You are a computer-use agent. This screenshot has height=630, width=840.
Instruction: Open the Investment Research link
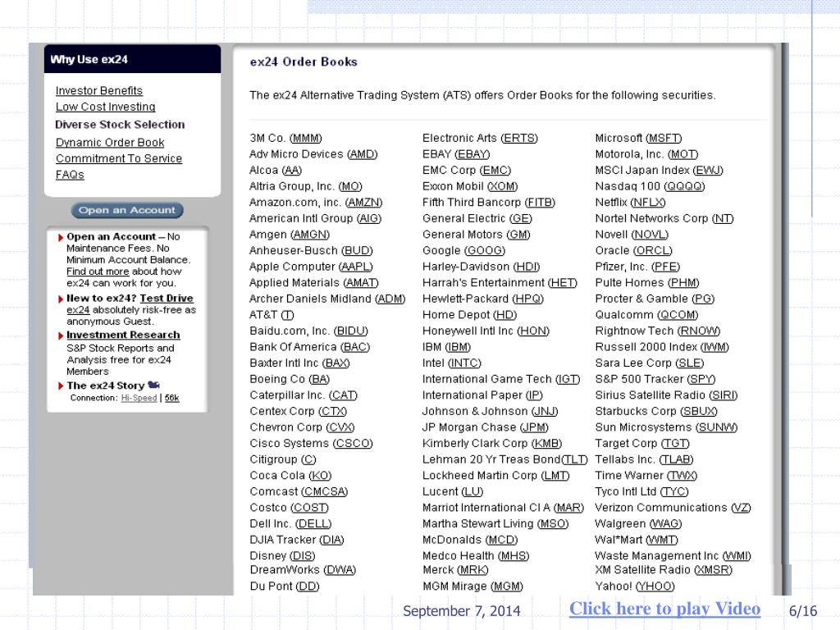pos(123,335)
